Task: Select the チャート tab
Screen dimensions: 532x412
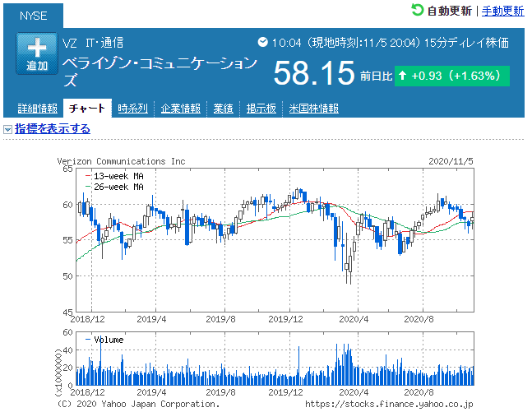Action: pyautogui.click(x=87, y=109)
